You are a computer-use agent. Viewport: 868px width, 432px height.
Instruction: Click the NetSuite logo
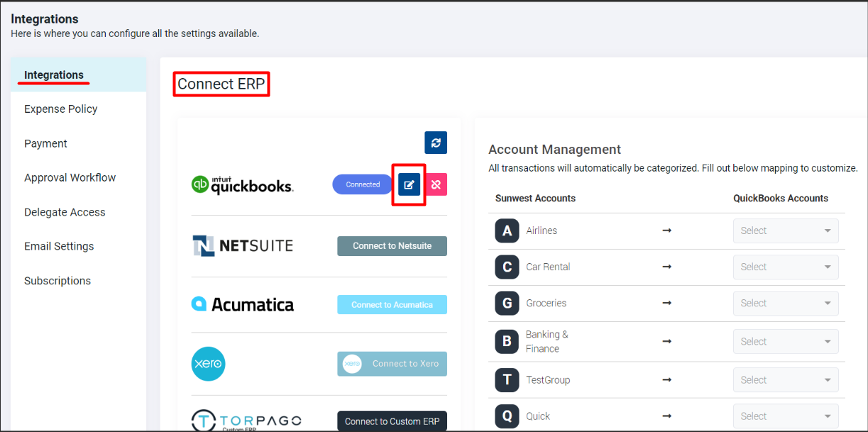pyautogui.click(x=243, y=246)
